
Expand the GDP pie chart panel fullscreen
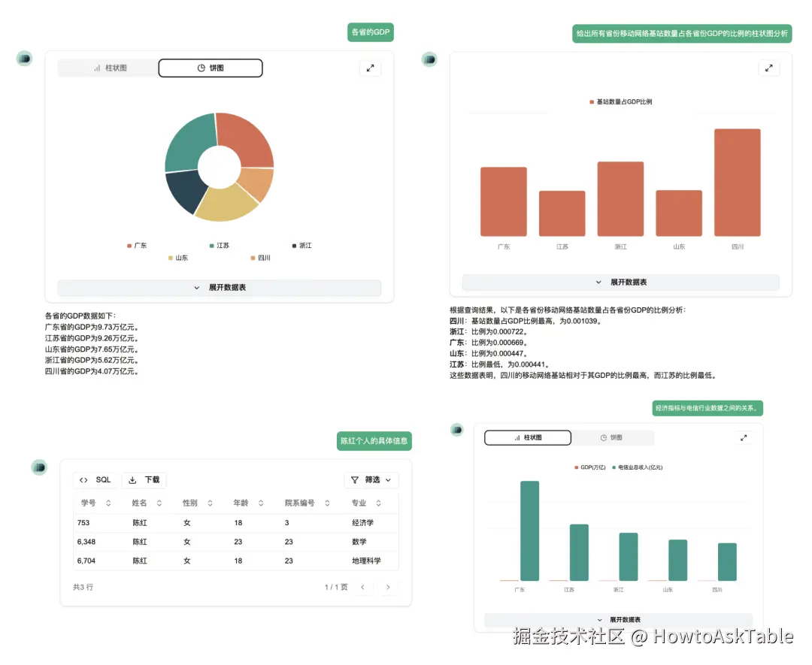[370, 68]
